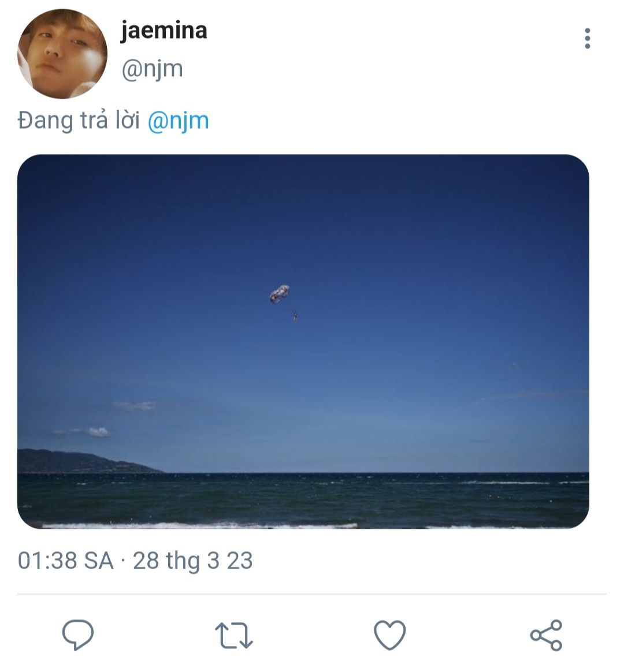Screen dimensions: 624x672
Task: Tap the "Đang trả lời" reply context text
Action: coord(79,121)
